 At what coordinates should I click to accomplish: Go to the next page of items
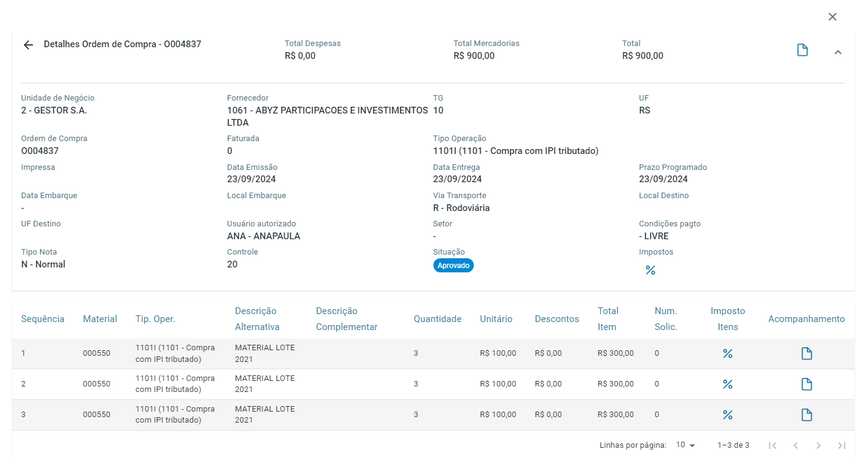[x=818, y=445]
